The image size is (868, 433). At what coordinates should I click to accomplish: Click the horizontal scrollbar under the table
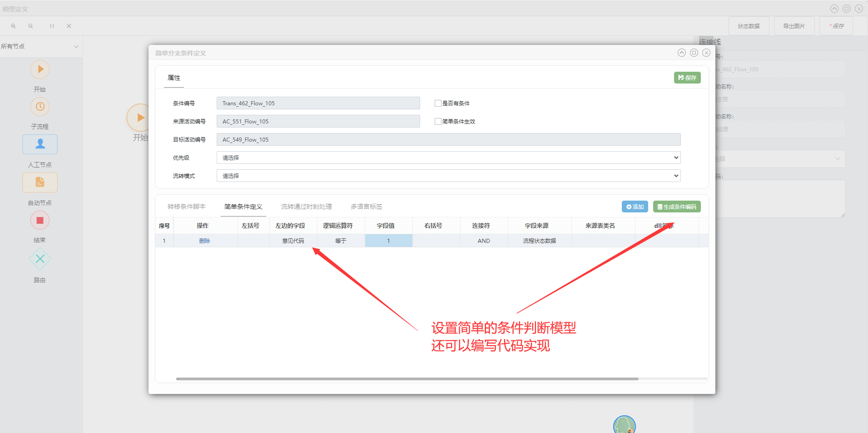click(x=407, y=379)
